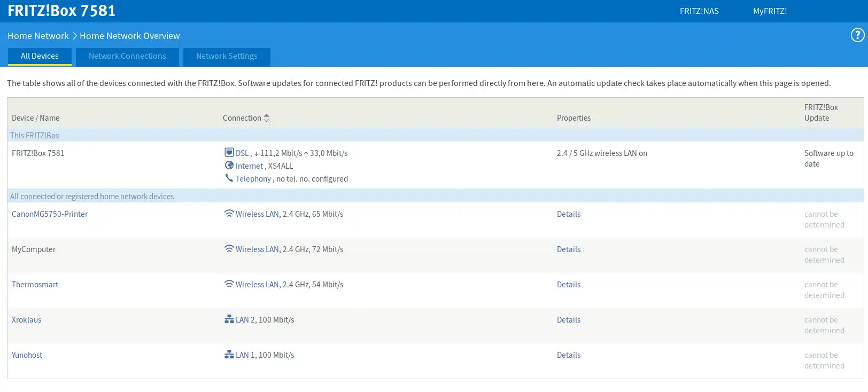Open Wireless LAN link in Thermosmart row
Screen dimensions: 868x392
257,285
